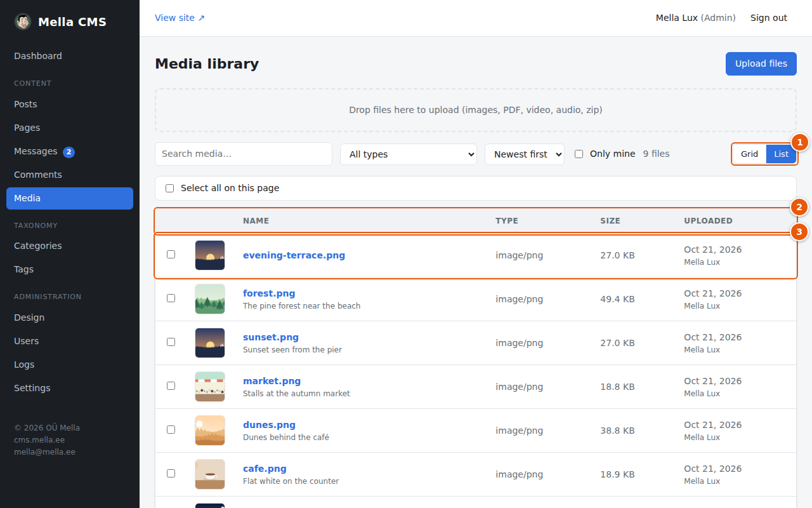
Task: Open Comments in the sidebar
Action: pos(70,175)
